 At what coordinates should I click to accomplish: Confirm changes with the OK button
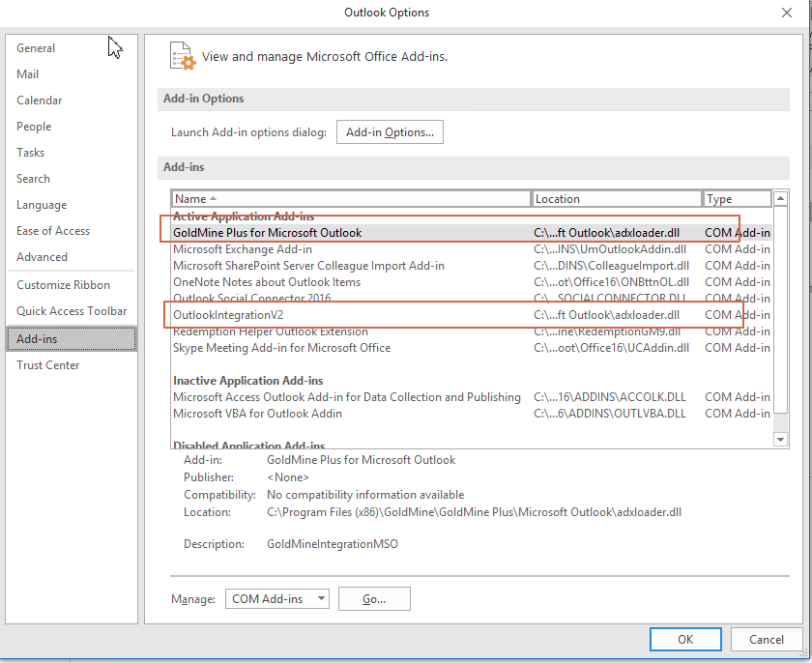coord(685,639)
